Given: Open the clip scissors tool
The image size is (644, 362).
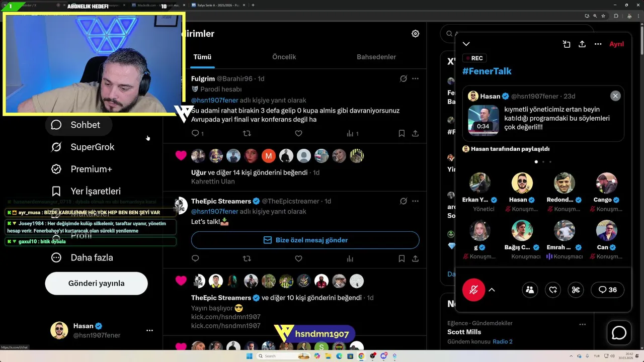Looking at the screenshot, I should point(576,290).
